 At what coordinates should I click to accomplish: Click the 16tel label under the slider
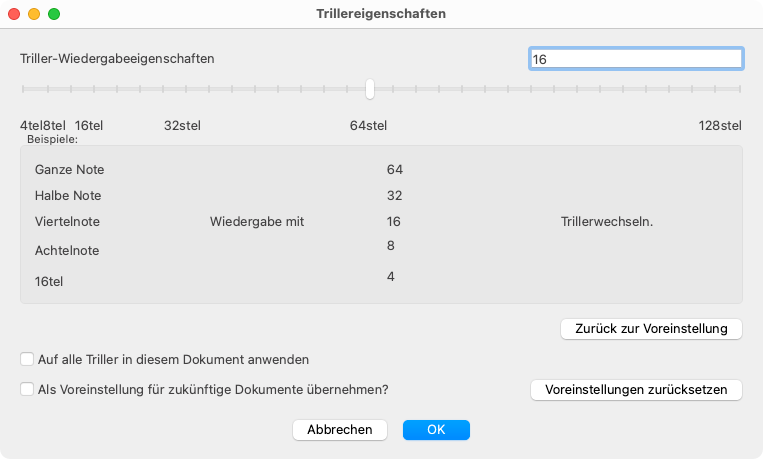pyautogui.click(x=89, y=125)
